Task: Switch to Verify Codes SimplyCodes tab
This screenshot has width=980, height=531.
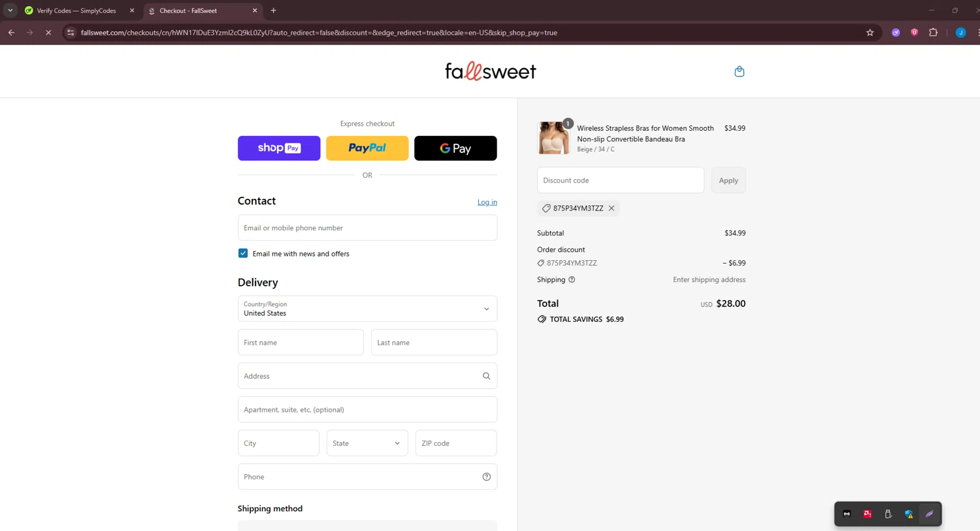Action: (x=77, y=10)
